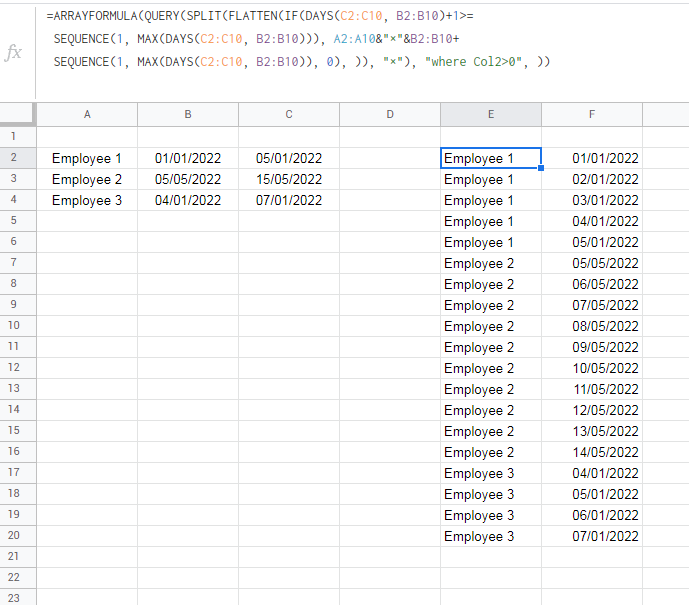Click cell F4 with 03/01/2022
The width and height of the screenshot is (689, 605).
pos(592,200)
